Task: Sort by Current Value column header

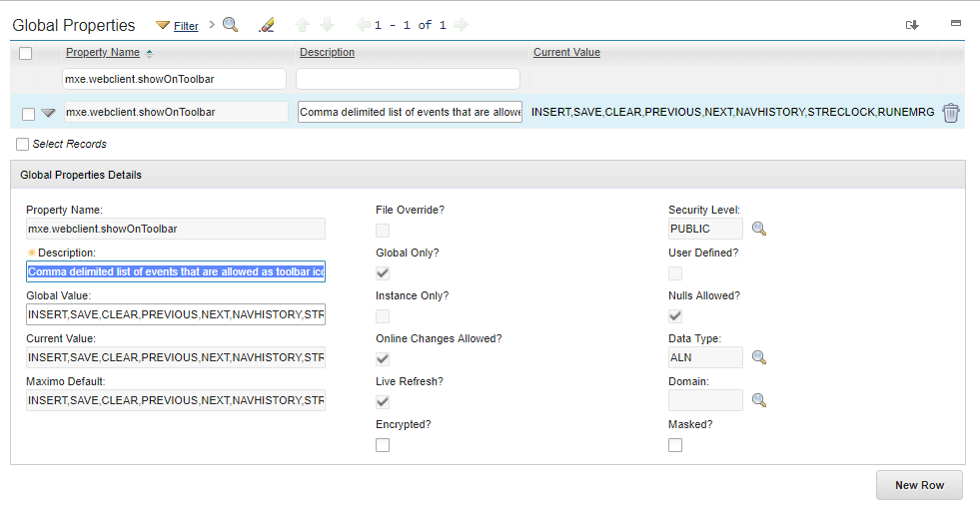Action: 566,53
